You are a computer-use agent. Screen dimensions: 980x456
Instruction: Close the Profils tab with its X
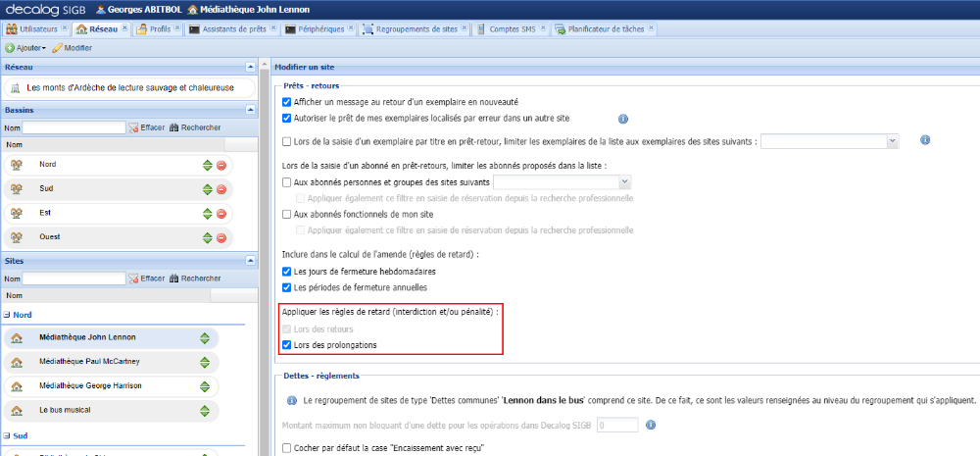click(177, 28)
